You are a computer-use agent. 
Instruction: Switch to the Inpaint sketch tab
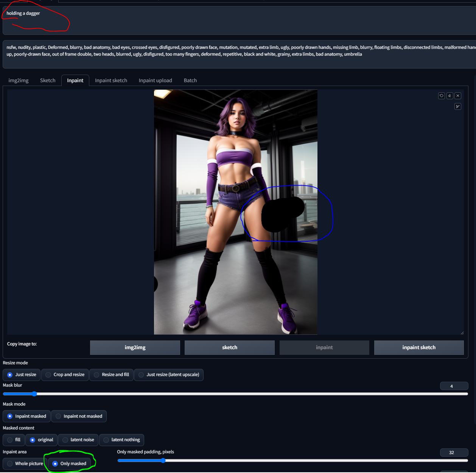[x=111, y=80]
